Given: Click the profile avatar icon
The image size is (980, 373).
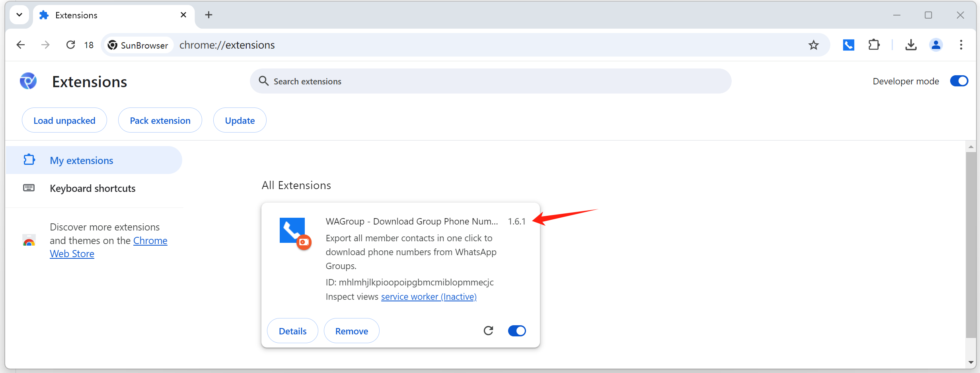Looking at the screenshot, I should point(936,45).
